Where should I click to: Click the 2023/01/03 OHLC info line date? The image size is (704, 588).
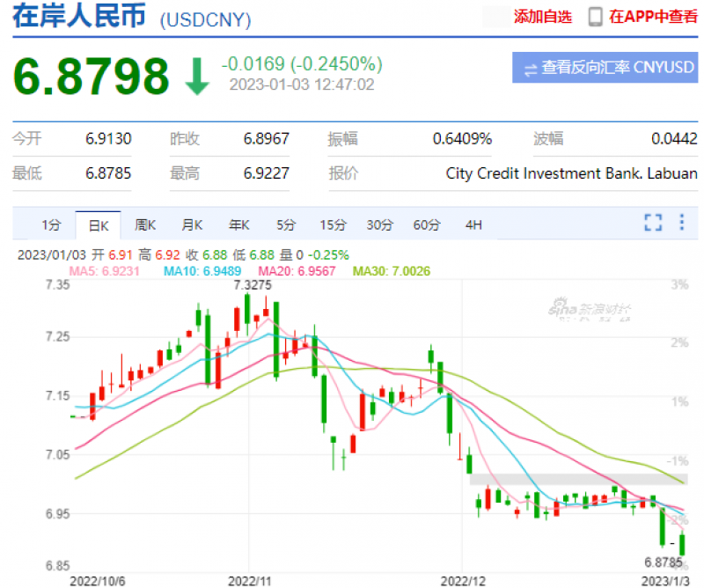coord(52,255)
